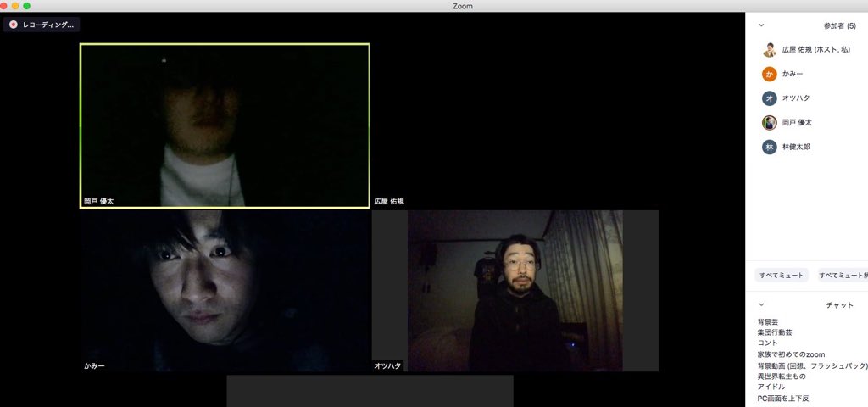Click the オツハタ name label on video
The height and width of the screenshot is (407, 868).
pos(387,366)
